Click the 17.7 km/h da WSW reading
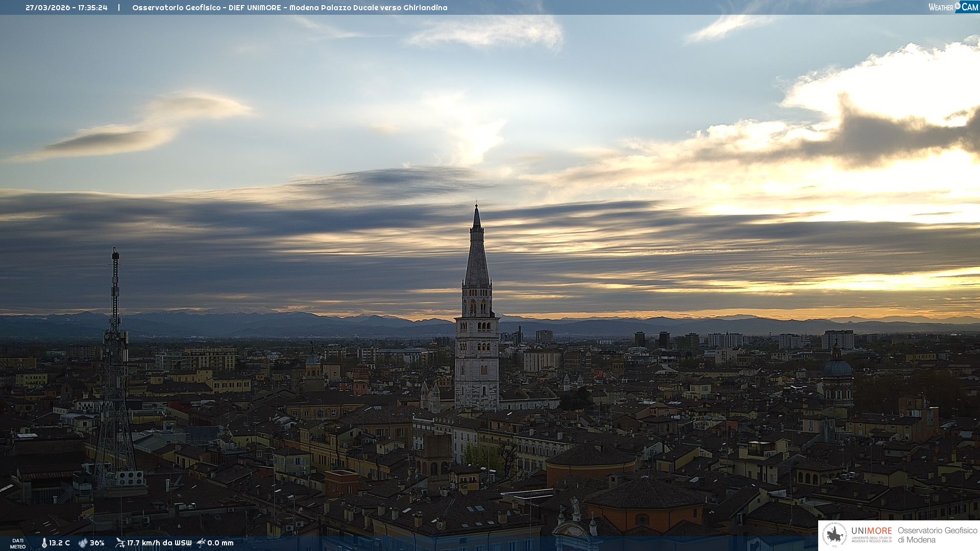The height and width of the screenshot is (551, 980). click(x=159, y=543)
